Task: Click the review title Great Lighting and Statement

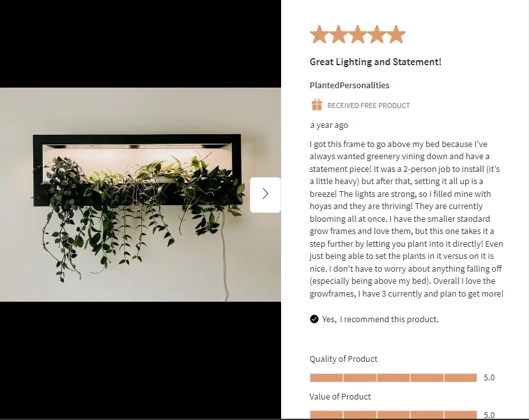Action: [x=375, y=61]
